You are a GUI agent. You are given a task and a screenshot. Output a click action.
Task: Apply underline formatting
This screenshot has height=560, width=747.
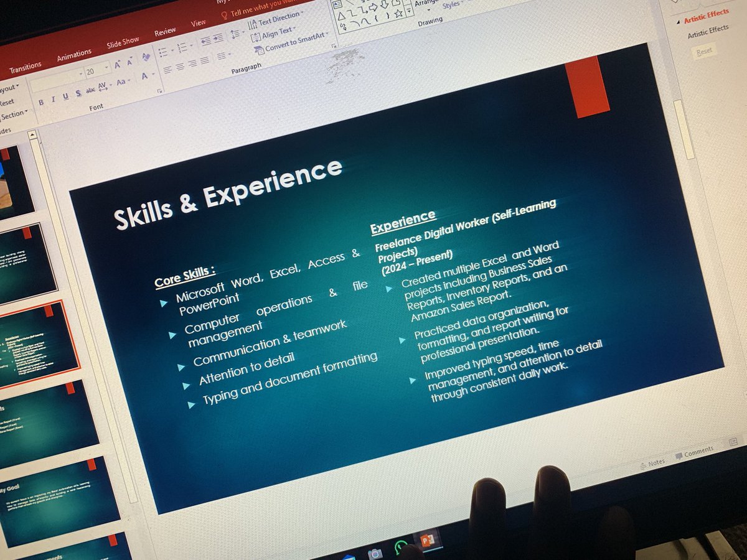click(x=65, y=96)
